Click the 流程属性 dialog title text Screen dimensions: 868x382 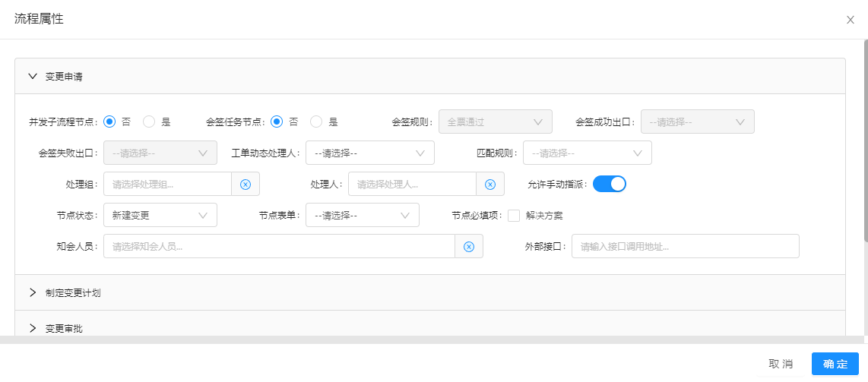[39, 19]
